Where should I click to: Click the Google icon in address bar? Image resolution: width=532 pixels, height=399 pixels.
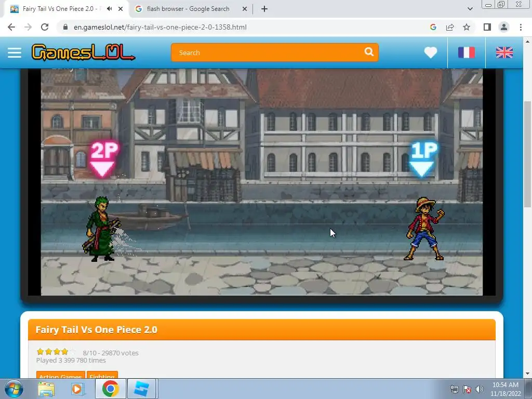433,27
